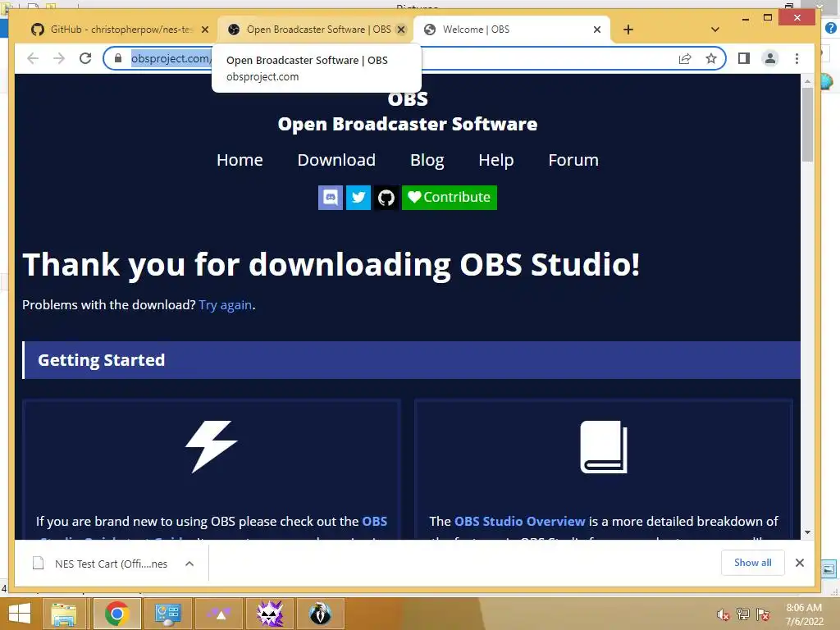Toggle the browser side panel
840x630 pixels.
(744, 58)
